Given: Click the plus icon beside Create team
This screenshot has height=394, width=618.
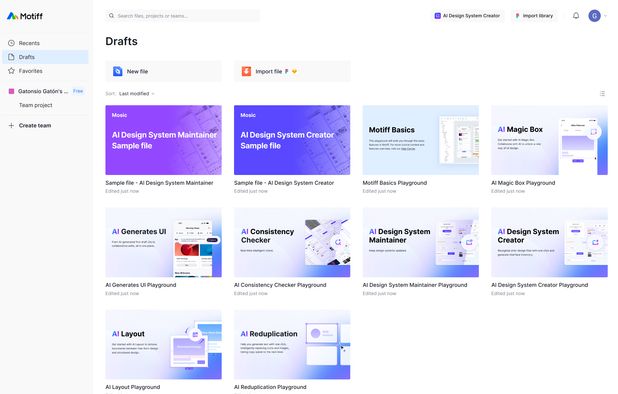Looking at the screenshot, I should [x=11, y=125].
